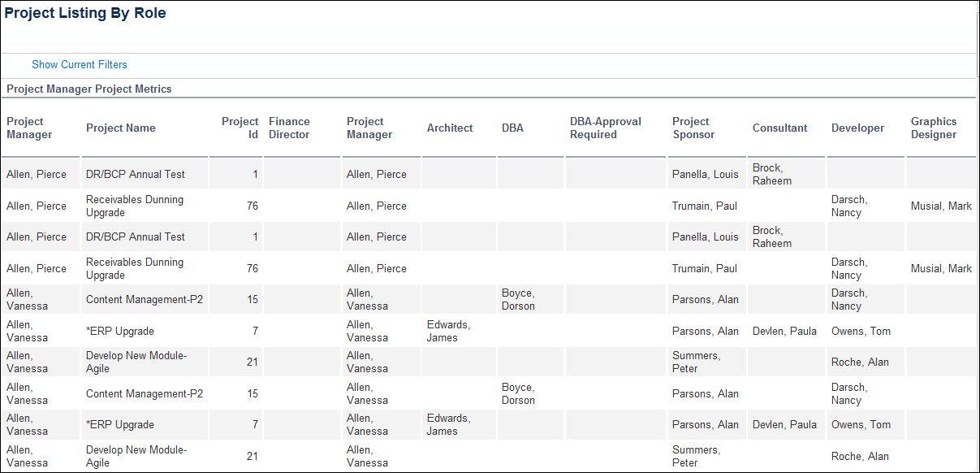Click first Receivables Dunning Upgrade project name
980x473 pixels.
pos(135,206)
